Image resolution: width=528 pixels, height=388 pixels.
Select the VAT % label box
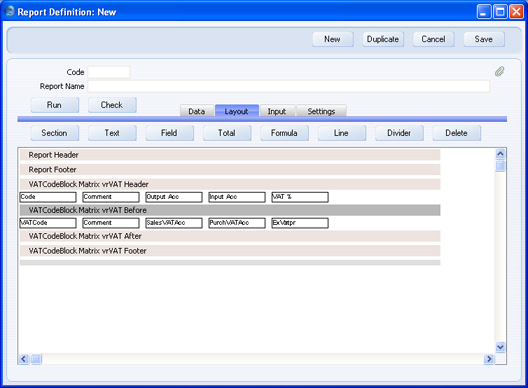pyautogui.click(x=300, y=197)
